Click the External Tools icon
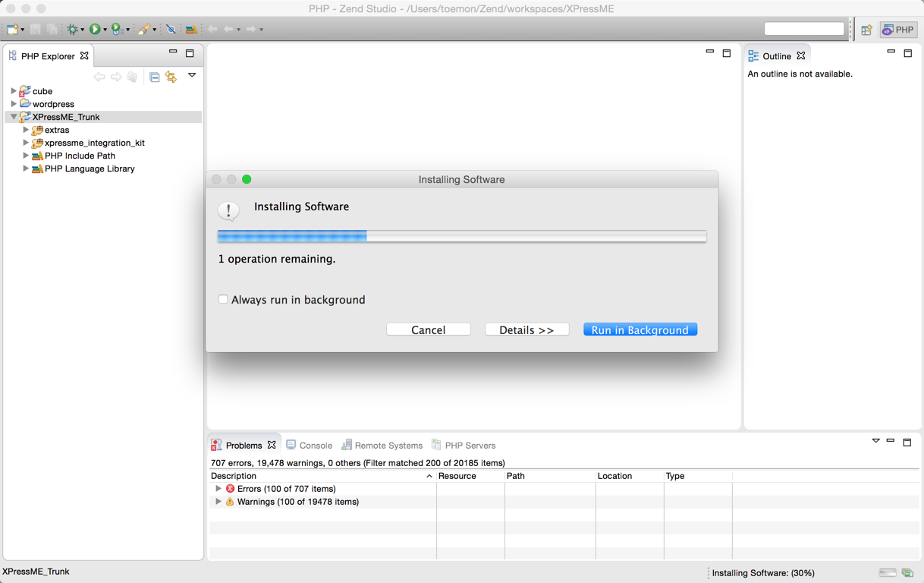924x583 pixels. click(143, 30)
